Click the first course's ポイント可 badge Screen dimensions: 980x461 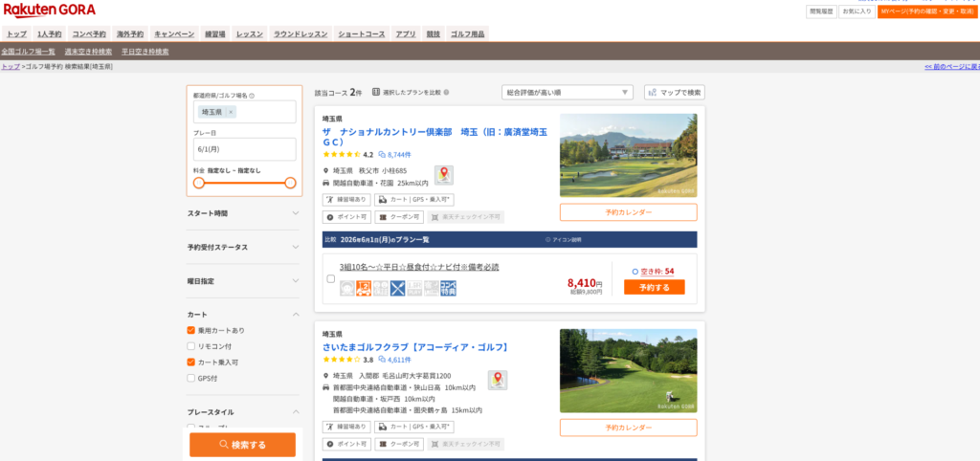point(346,217)
